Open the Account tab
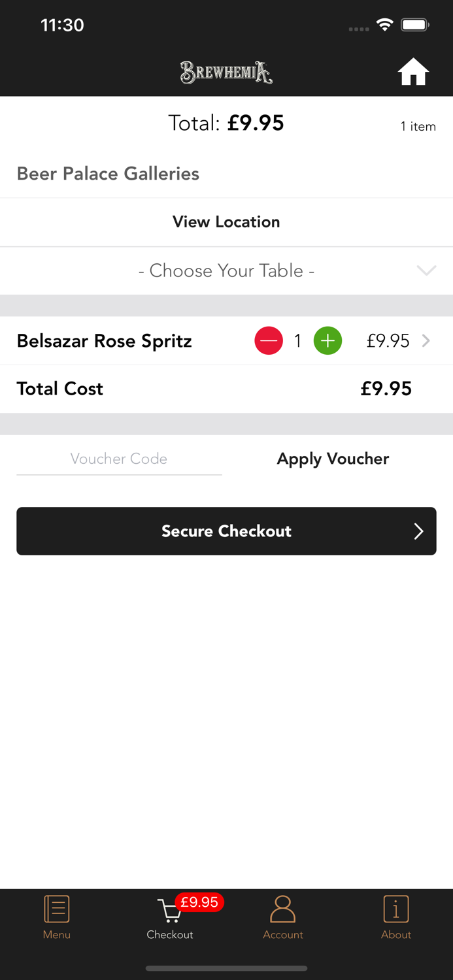Screen dimensions: 453x980 click(283, 917)
